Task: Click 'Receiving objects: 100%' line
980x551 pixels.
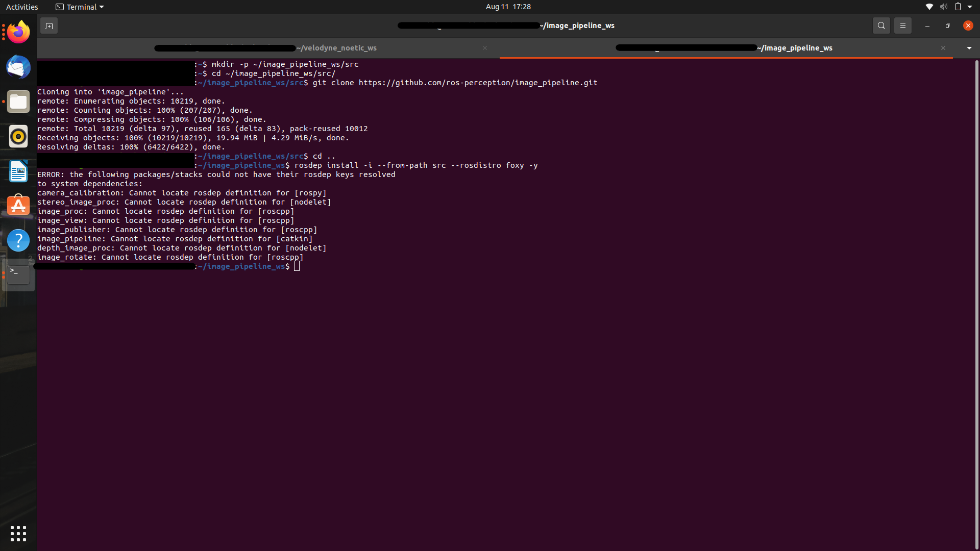Action: coord(193,138)
